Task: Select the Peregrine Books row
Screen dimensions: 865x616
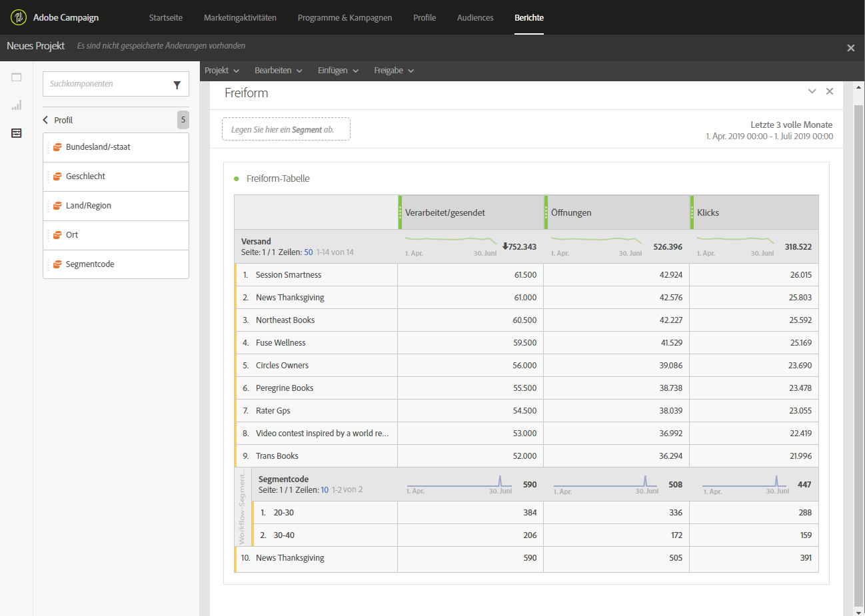Action: tap(526, 388)
